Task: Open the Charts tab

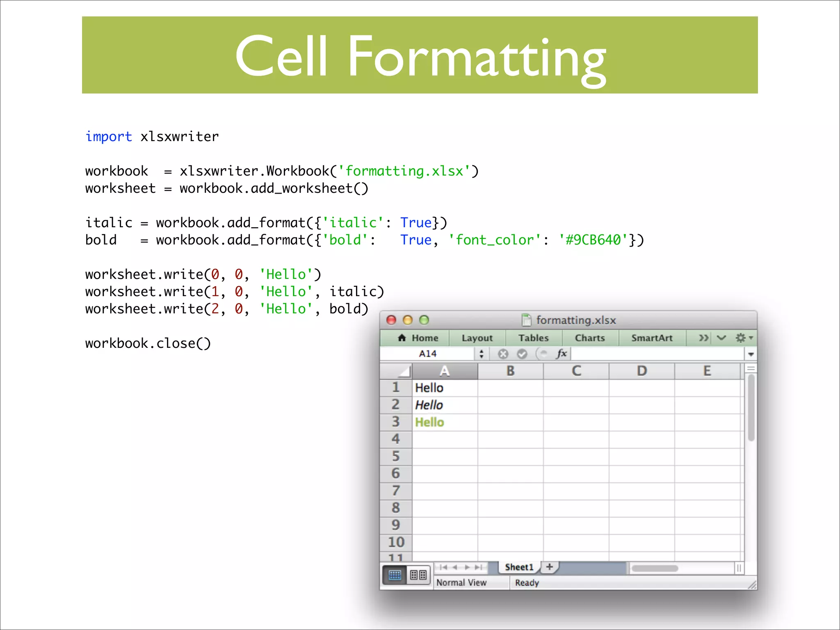Action: pos(590,338)
